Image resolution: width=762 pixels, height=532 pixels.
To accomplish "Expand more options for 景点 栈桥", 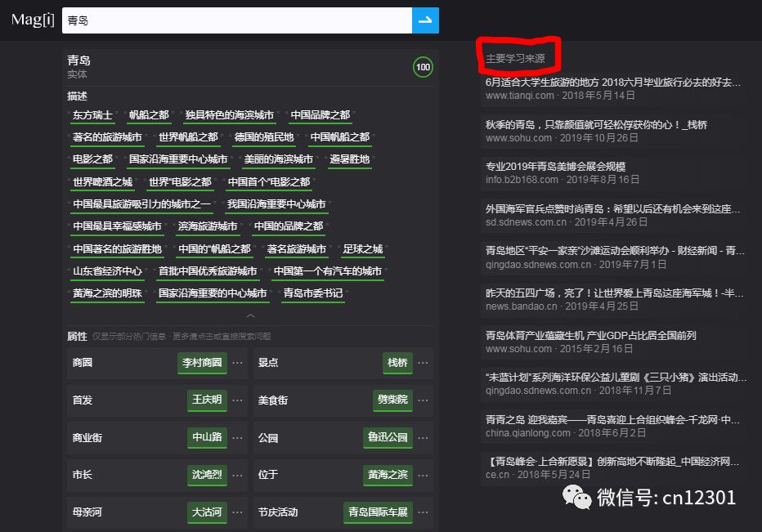I will coord(423,363).
